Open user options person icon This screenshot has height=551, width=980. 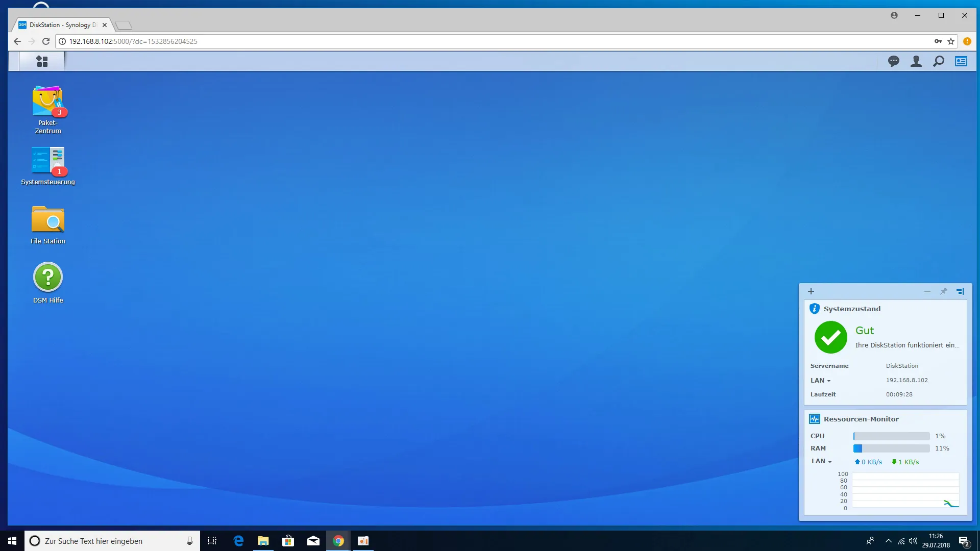coord(916,61)
